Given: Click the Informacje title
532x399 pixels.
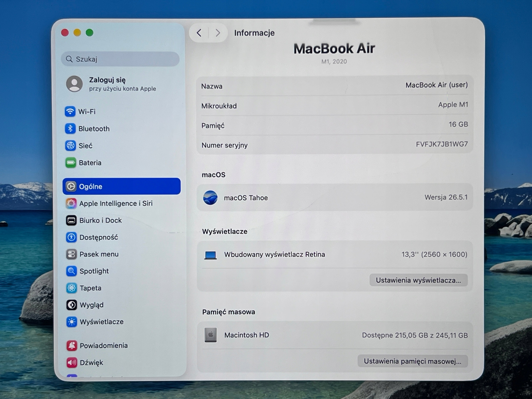Looking at the screenshot, I should tap(254, 33).
